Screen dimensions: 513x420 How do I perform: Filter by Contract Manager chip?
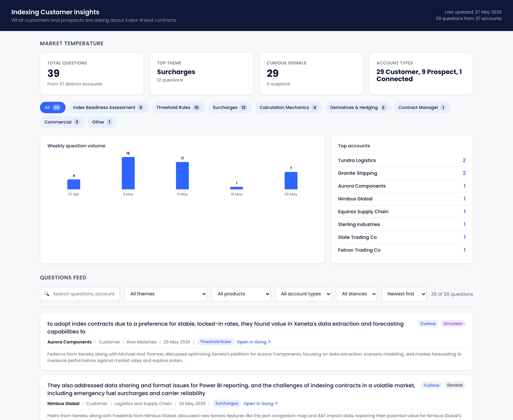pos(422,107)
